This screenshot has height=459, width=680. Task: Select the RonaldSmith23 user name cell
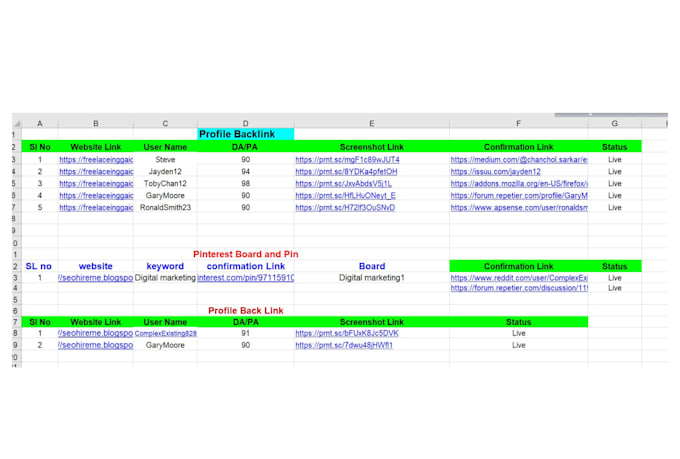[x=165, y=207]
